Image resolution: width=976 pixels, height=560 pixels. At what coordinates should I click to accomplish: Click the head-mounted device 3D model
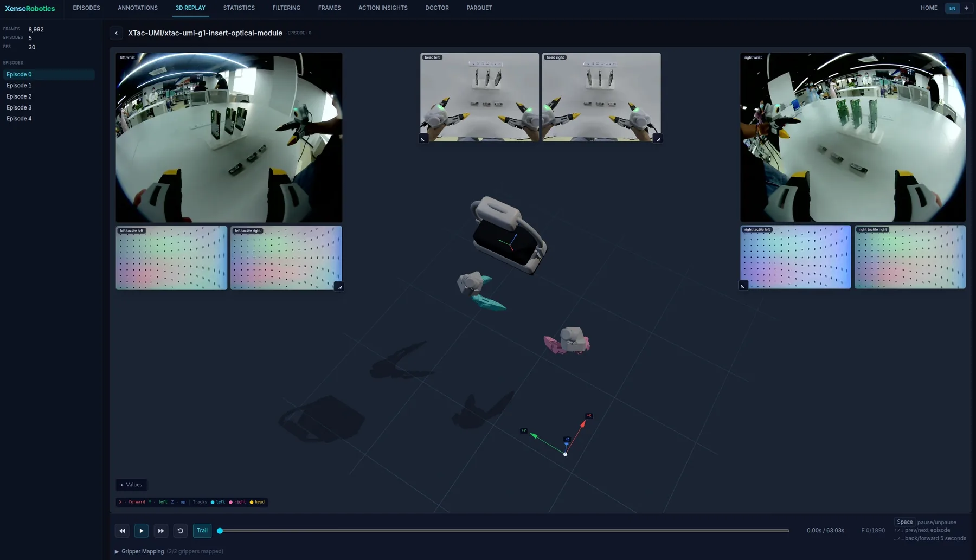pos(509,236)
